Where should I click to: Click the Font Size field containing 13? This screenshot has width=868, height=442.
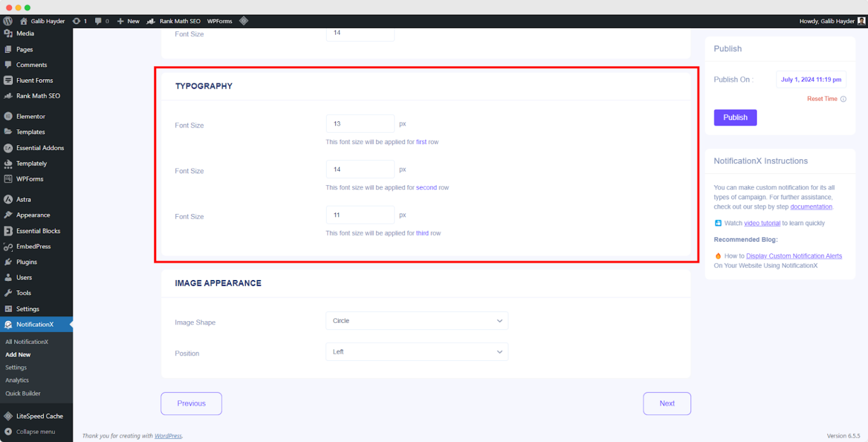point(360,123)
